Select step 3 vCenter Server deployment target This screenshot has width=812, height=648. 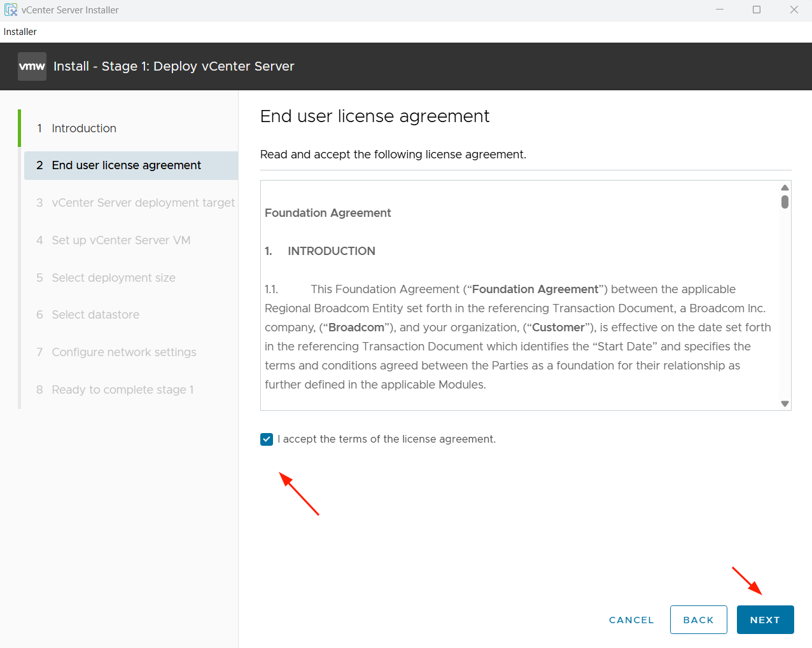[x=136, y=203]
